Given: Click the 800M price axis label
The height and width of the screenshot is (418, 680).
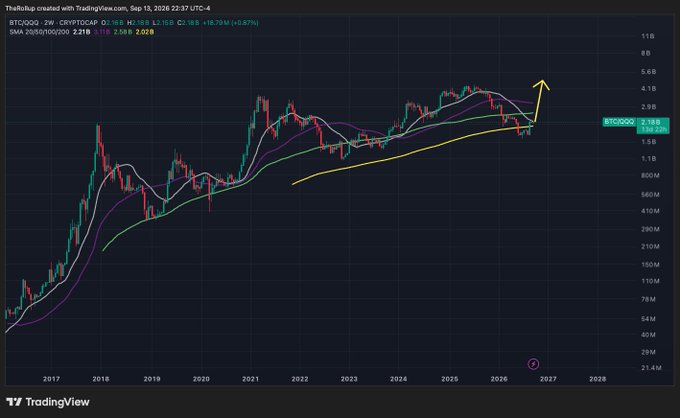Looking at the screenshot, I should pos(650,176).
